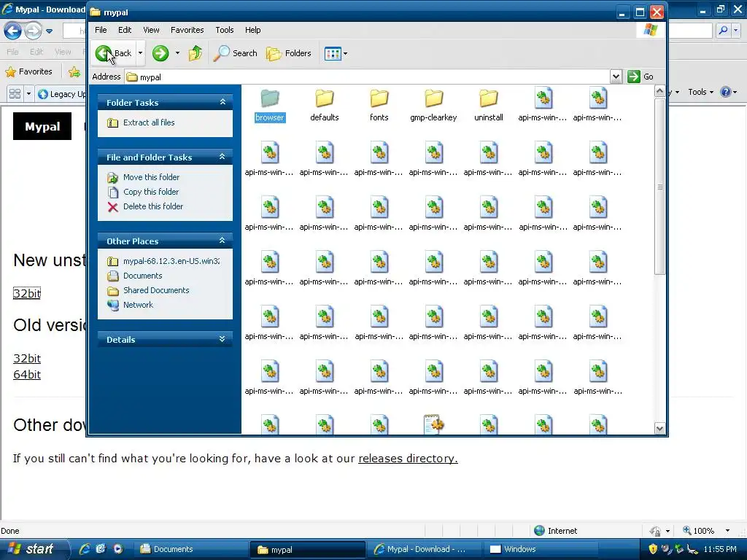This screenshot has height=560, width=747.
Task: Open the Edit menu in mypal window
Action: pyautogui.click(x=125, y=30)
